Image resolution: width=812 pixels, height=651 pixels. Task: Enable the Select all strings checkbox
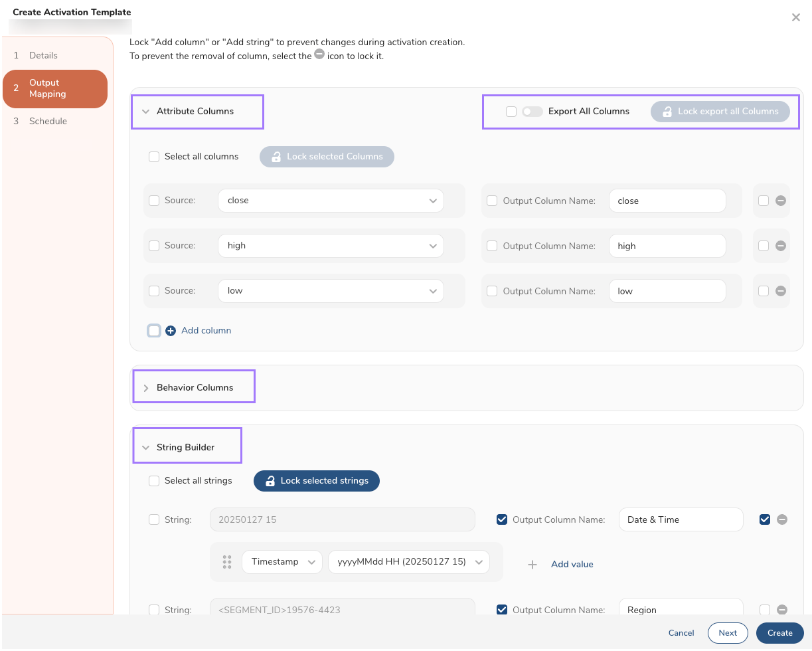click(154, 480)
